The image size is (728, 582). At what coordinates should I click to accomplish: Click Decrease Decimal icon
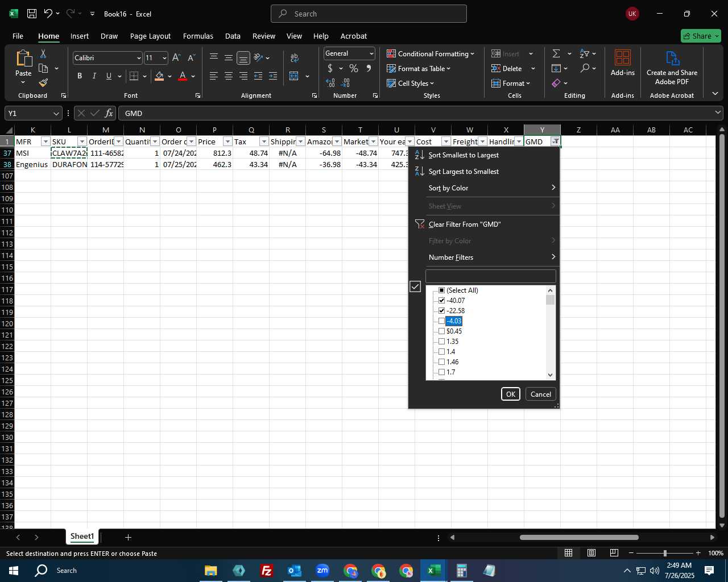345,83
